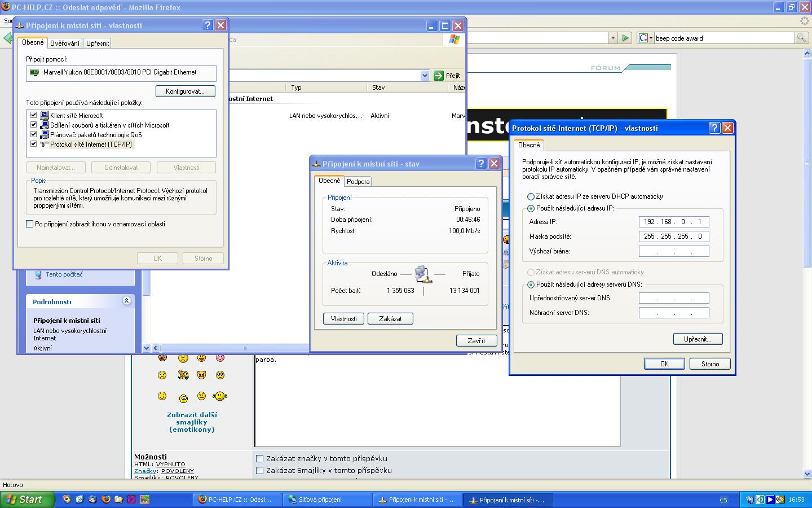Click the help question mark in TCP/IP dialog

click(x=714, y=128)
